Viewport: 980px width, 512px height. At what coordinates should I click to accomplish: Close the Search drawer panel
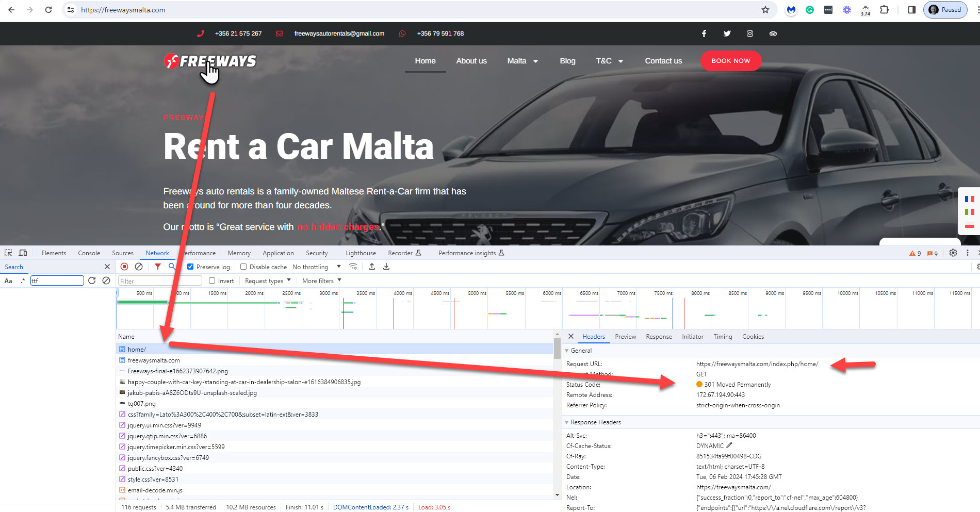107,267
